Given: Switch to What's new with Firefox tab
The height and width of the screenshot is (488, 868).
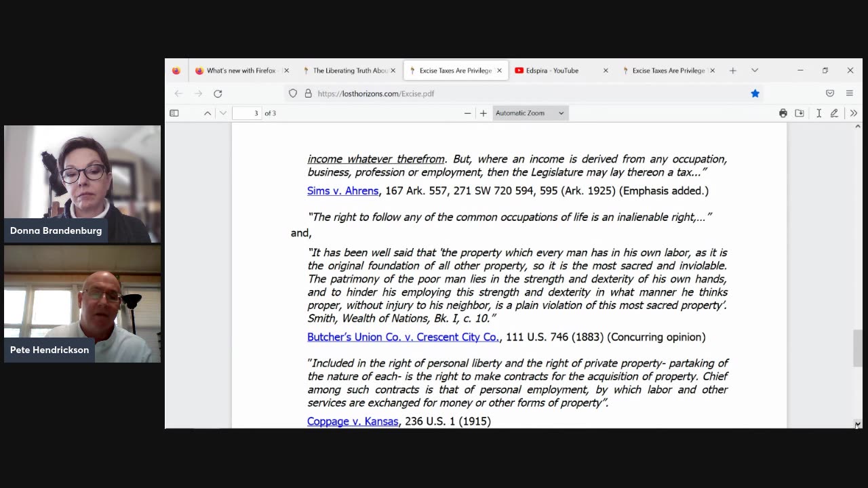Looking at the screenshot, I should [x=241, y=70].
